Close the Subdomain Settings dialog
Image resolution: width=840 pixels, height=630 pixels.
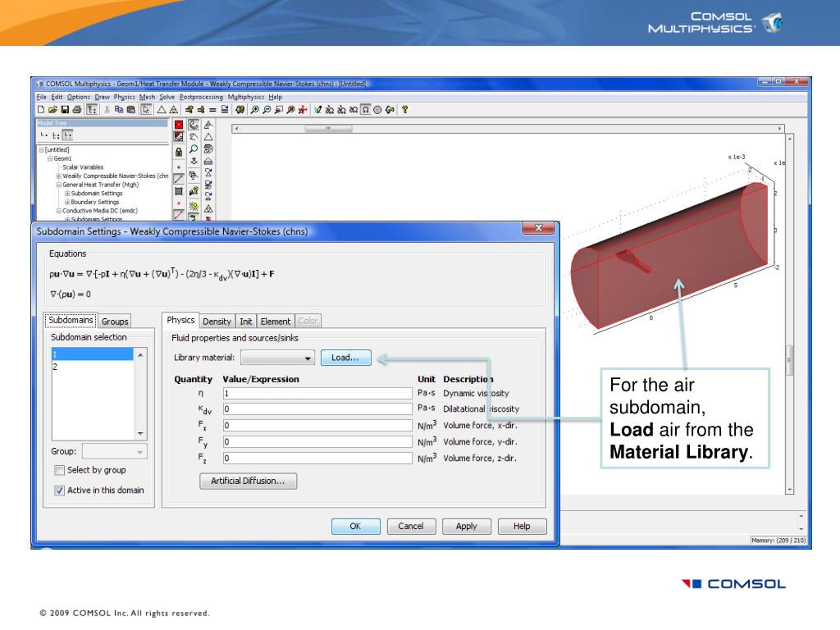pos(538,228)
